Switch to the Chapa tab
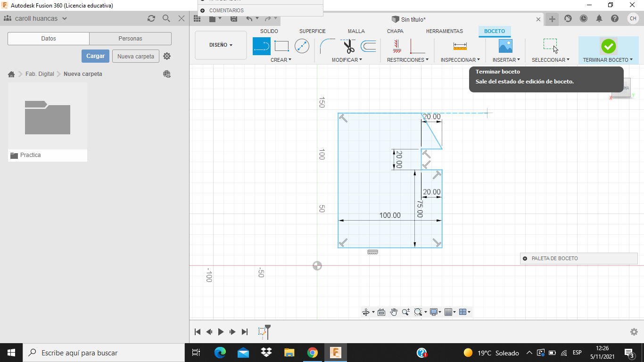Screen dimensions: 644x362 pos(395,31)
